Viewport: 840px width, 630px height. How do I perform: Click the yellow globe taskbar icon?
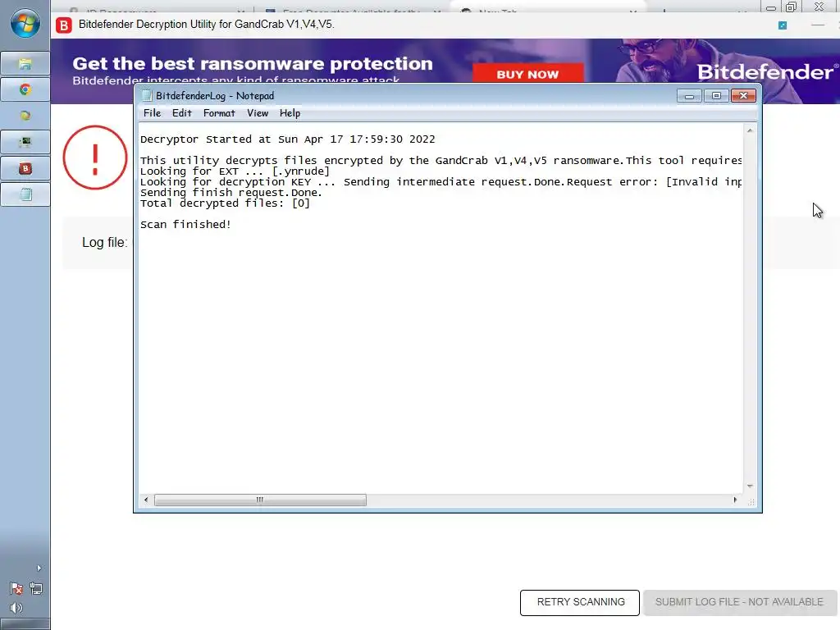click(x=25, y=116)
